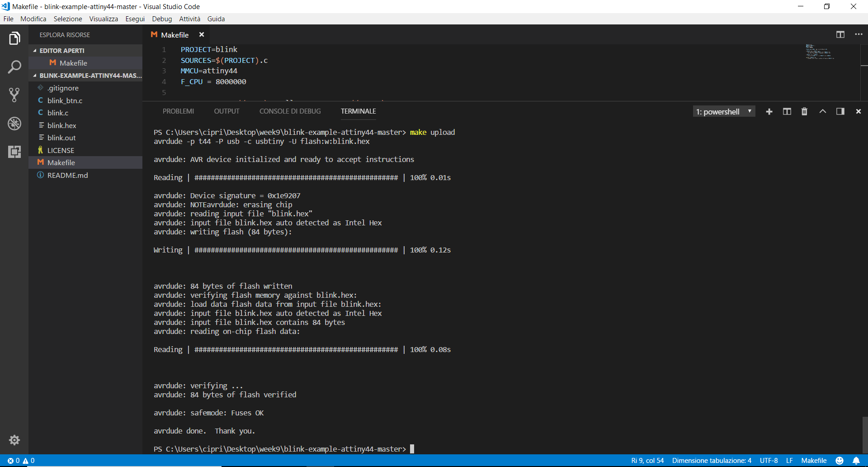Split the terminal pane
The height and width of the screenshot is (467, 868).
(787, 112)
